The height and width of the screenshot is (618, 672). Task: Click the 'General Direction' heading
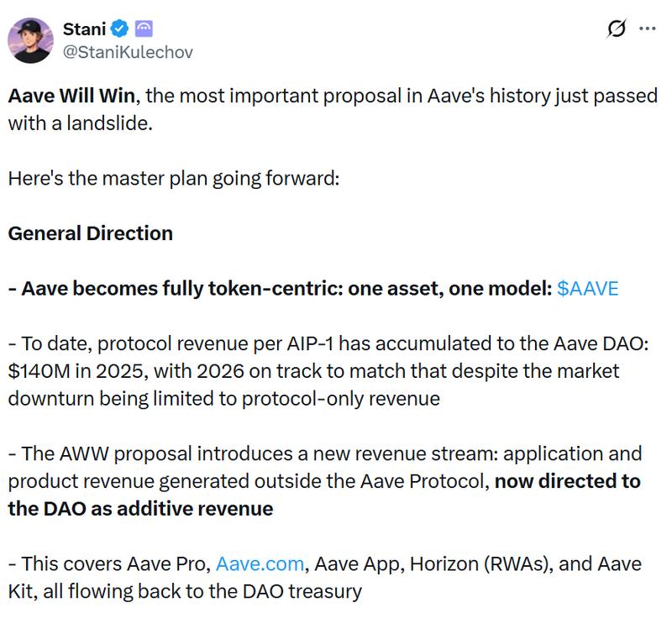pyautogui.click(x=90, y=233)
